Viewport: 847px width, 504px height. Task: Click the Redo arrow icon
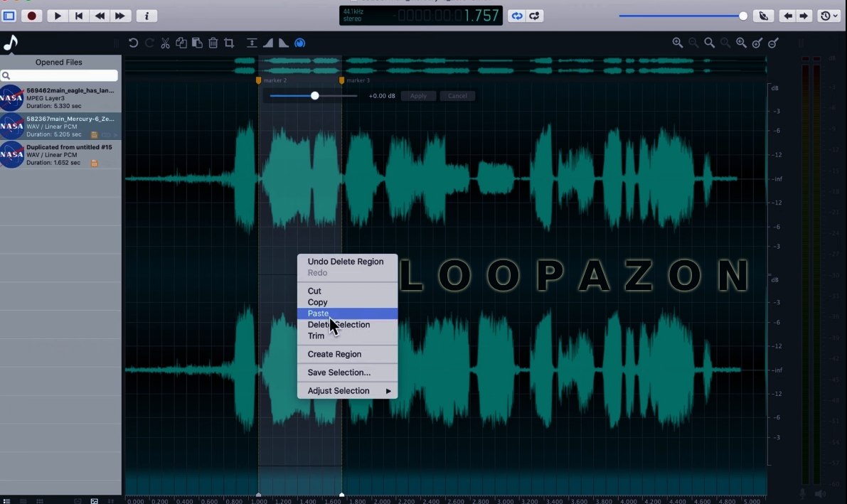(149, 43)
